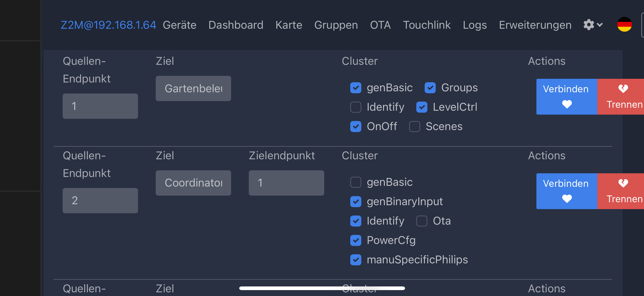Expand the Zielendpunkt dropdown showing 1

286,183
